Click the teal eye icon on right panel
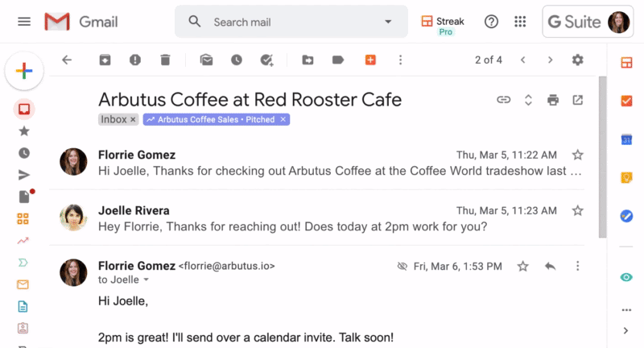644x348 pixels. click(626, 277)
